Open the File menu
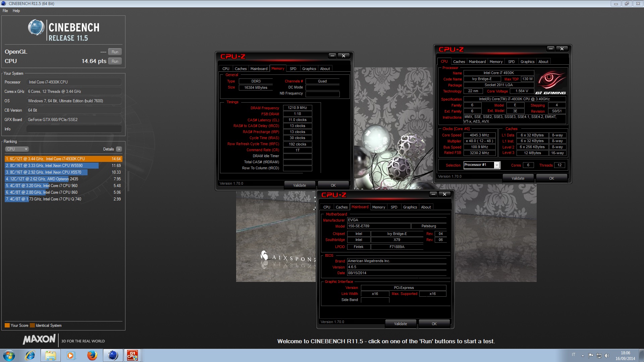The image size is (644, 362). [x=5, y=11]
